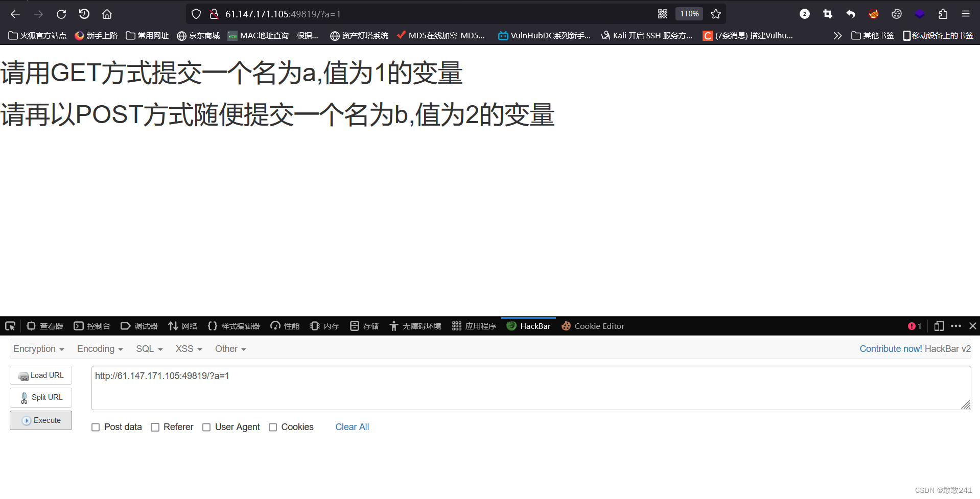Switch to the HackBar tab

tap(528, 326)
